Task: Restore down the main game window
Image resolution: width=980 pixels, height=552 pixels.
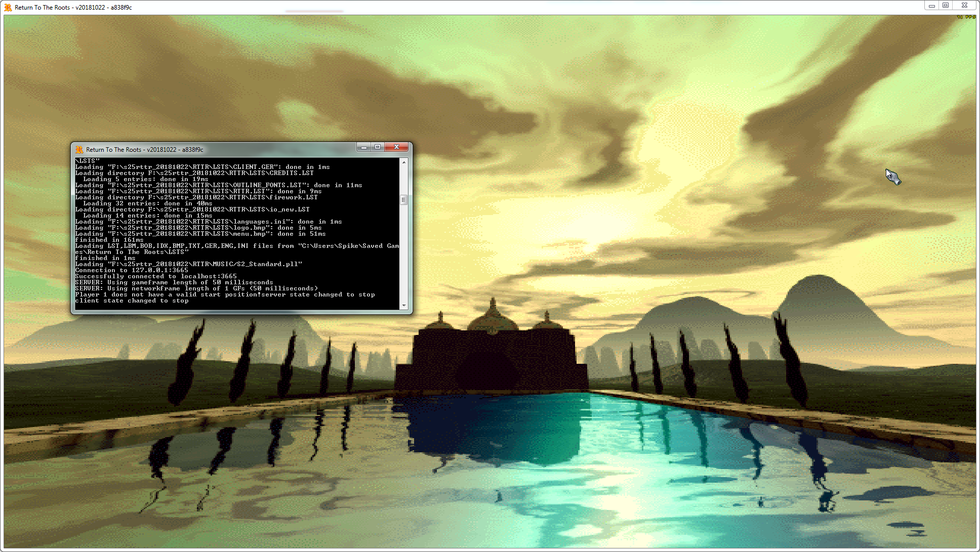Action: (x=945, y=6)
